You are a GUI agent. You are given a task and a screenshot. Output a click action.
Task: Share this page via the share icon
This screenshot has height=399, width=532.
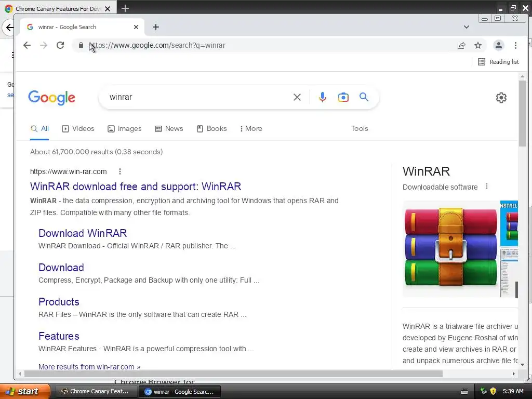point(461,46)
